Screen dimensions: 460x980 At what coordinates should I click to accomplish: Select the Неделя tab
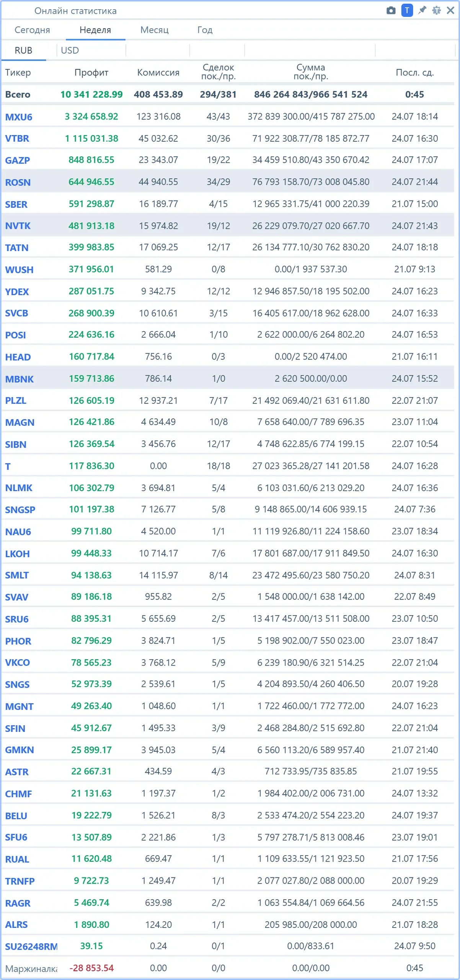click(95, 30)
